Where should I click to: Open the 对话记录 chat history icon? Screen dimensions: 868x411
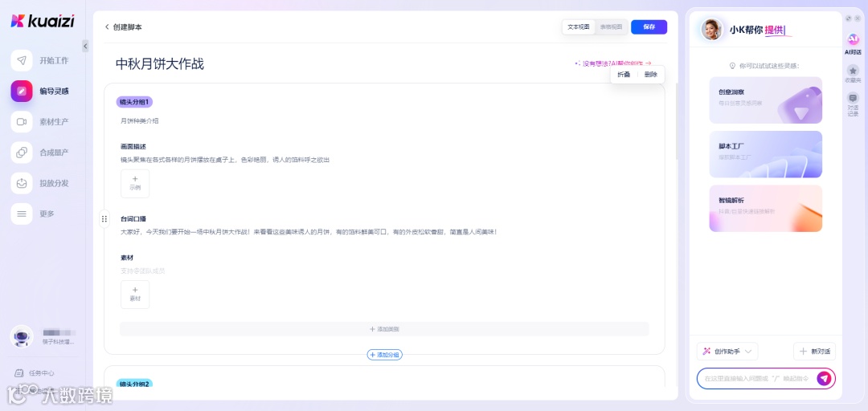tap(853, 98)
